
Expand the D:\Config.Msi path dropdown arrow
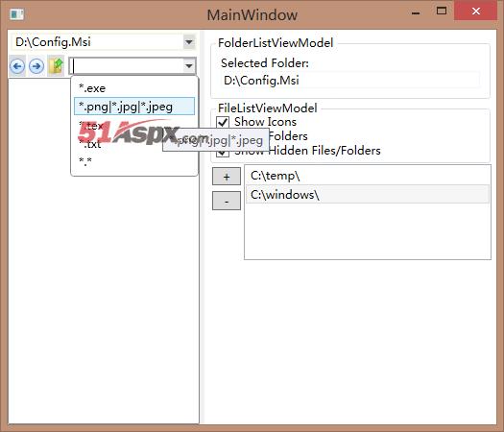click(189, 42)
